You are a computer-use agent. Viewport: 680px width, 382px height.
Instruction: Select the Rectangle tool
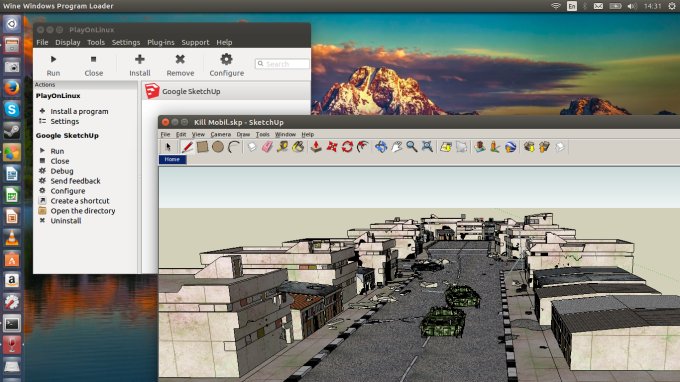[x=202, y=147]
